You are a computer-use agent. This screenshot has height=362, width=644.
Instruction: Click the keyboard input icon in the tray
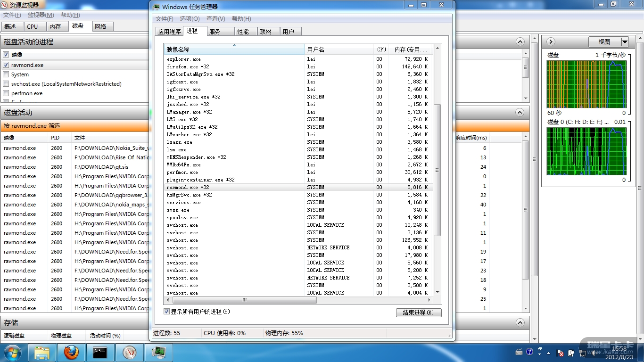pyautogui.click(x=519, y=352)
